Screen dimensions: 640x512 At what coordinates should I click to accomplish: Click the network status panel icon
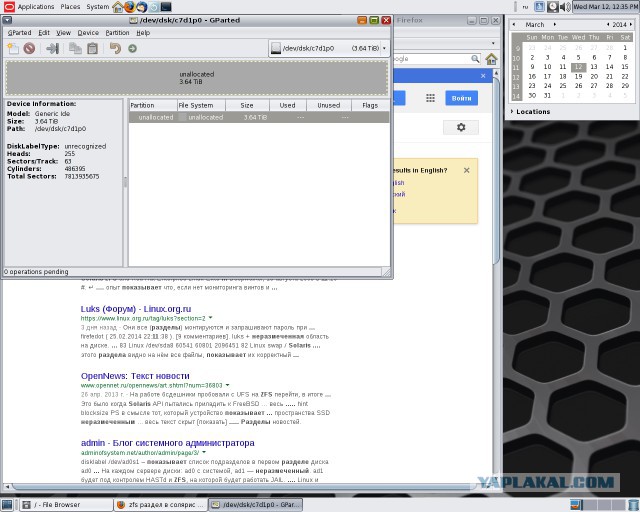point(540,7)
